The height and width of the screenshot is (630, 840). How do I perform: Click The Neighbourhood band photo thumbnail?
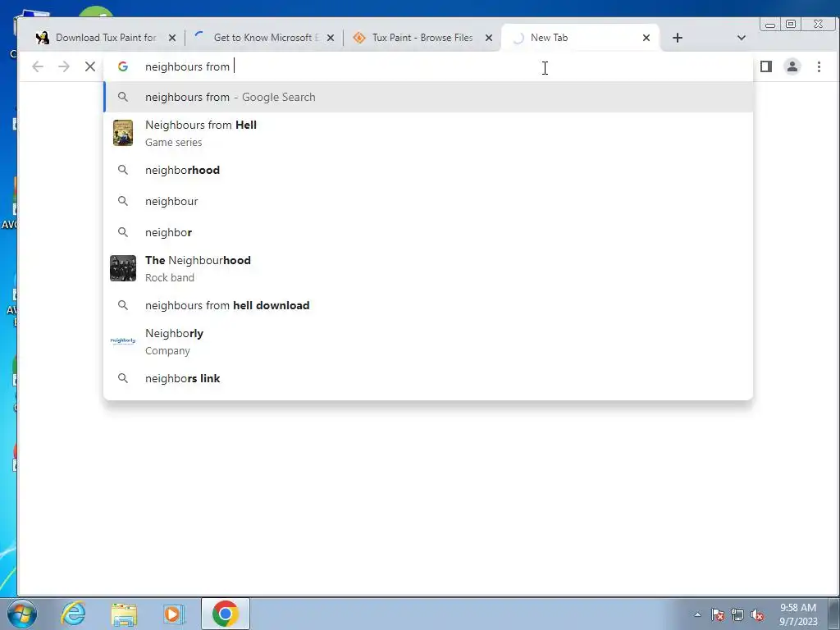pos(123,268)
